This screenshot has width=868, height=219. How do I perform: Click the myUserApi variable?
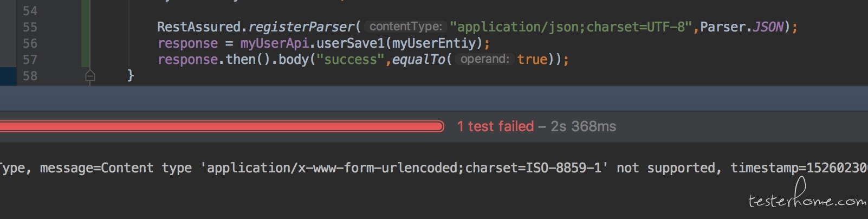pyautogui.click(x=275, y=43)
